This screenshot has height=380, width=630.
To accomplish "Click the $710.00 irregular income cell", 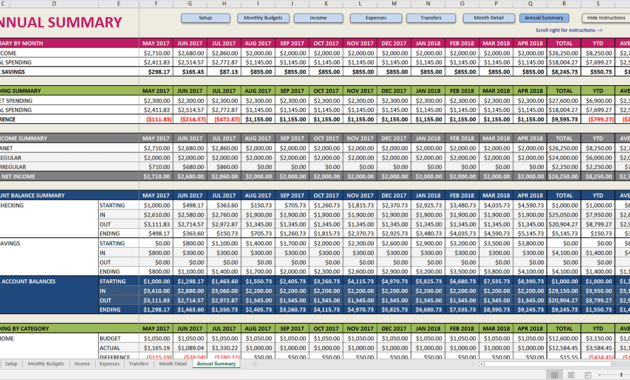I will tap(156, 167).
